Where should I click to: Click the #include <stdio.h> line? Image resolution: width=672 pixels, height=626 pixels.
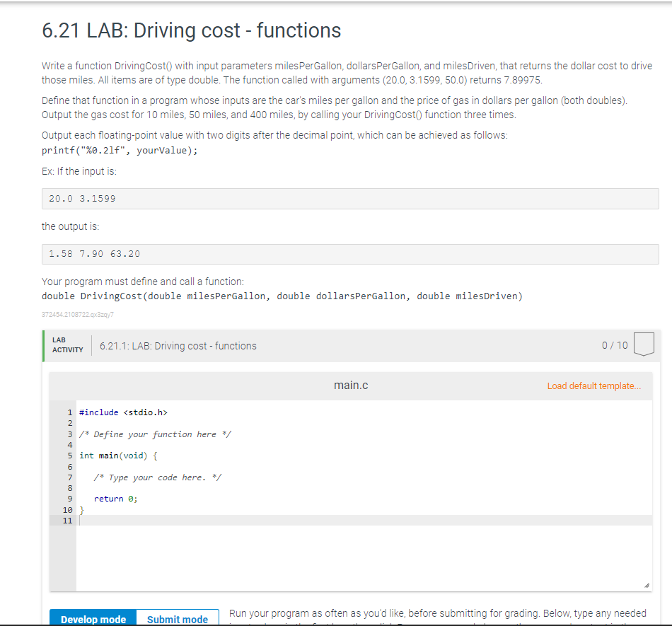[x=123, y=412]
